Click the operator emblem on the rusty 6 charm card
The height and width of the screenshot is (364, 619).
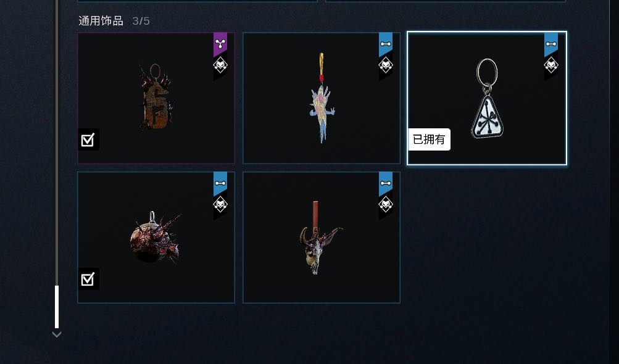click(220, 65)
